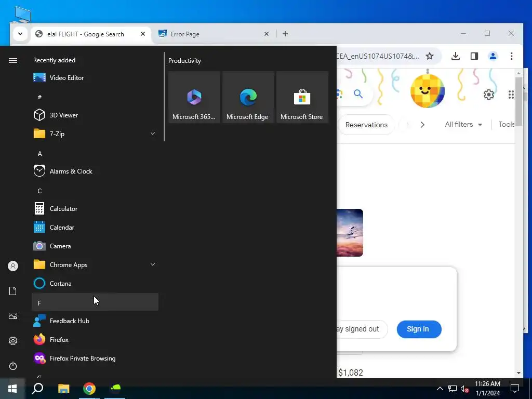Image resolution: width=532 pixels, height=399 pixels.
Task: Open the Calendar app
Action: 95,228
